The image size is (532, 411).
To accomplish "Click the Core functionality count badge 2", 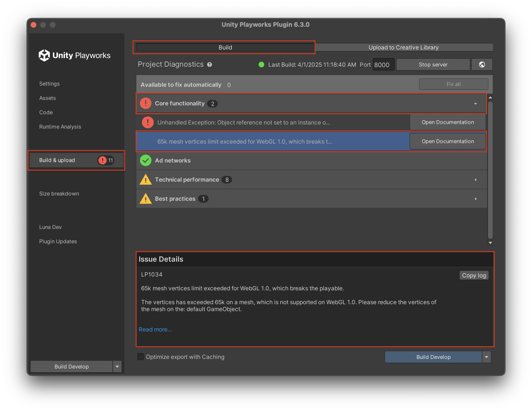I will pyautogui.click(x=212, y=104).
